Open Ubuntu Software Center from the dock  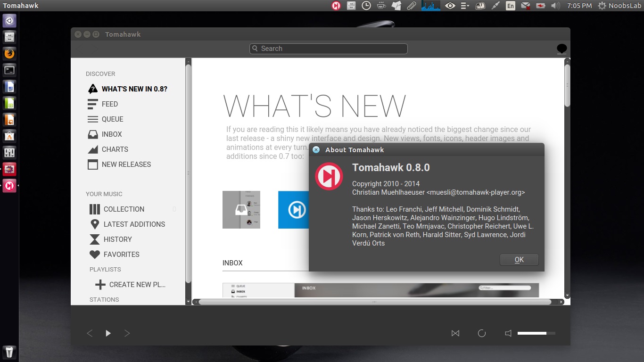9,136
